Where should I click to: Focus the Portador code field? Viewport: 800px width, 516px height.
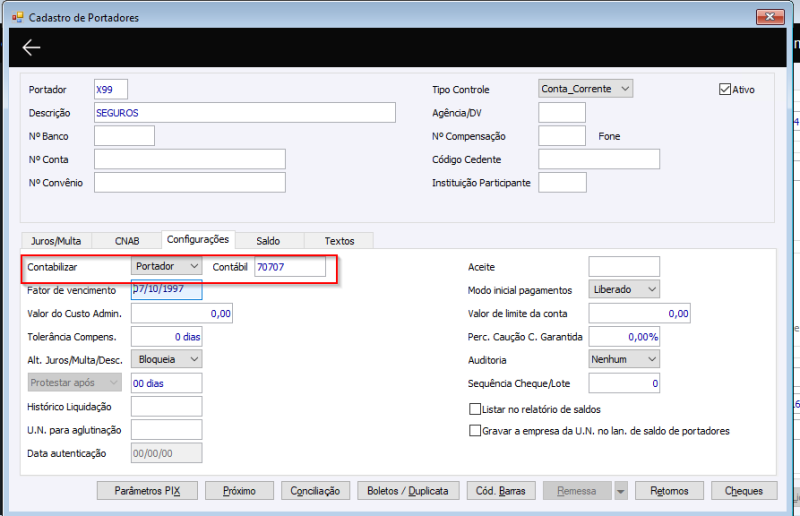(111, 89)
